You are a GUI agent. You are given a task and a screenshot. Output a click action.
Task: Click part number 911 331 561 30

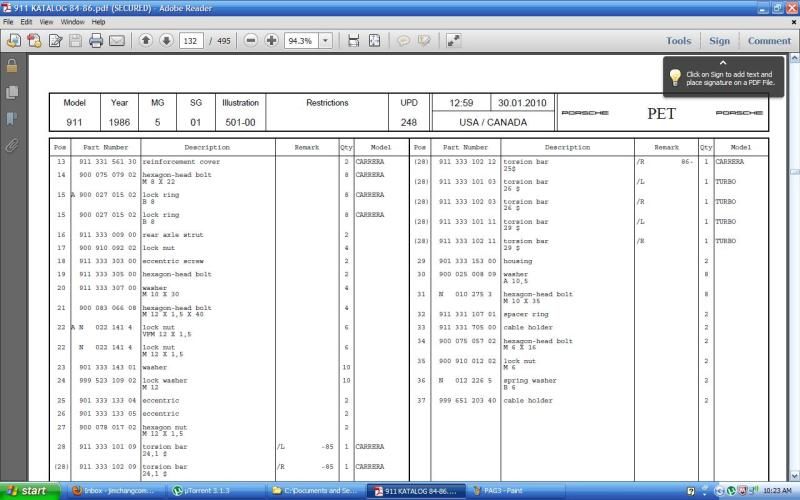[x=108, y=162]
